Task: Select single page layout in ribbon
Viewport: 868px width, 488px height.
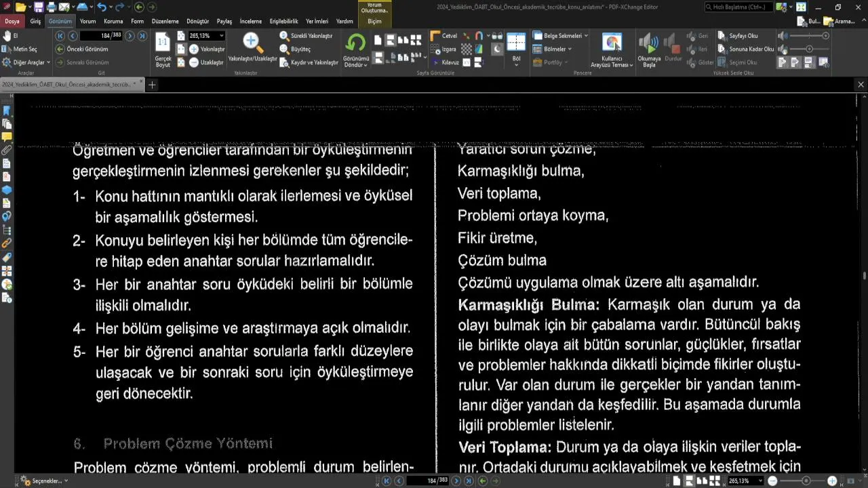Action: [x=378, y=39]
